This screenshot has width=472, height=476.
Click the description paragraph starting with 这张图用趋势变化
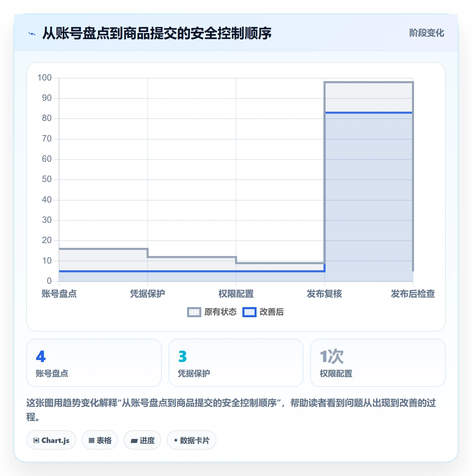231,410
